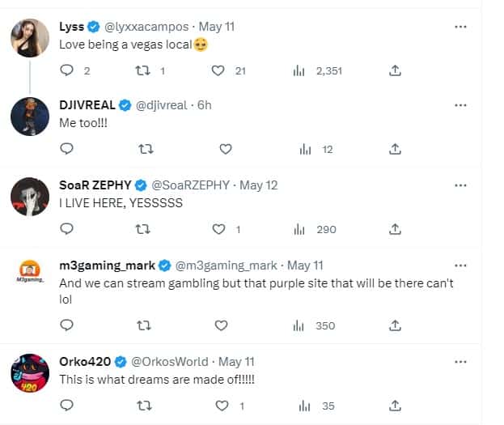Screen dimensions: 504x425
Task: Like DJIVREAL's 'Me too!!!' reply
Action: 226,149
